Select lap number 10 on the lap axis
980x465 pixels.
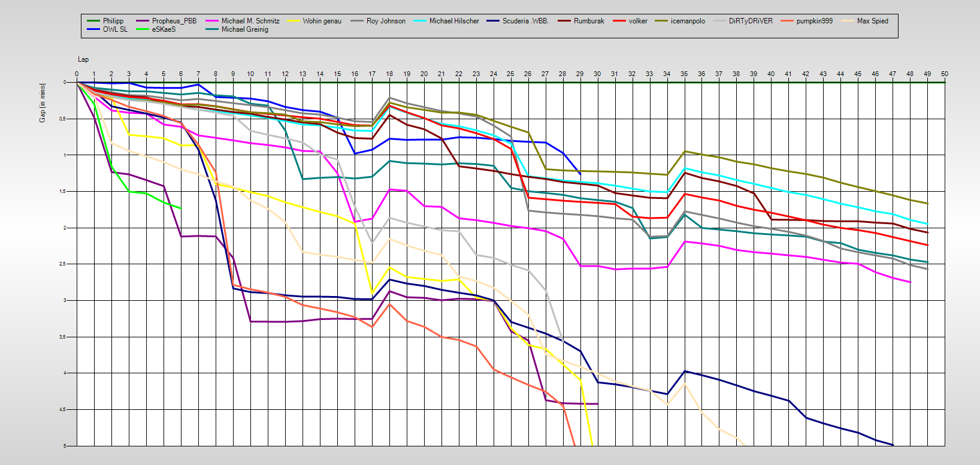pos(250,74)
